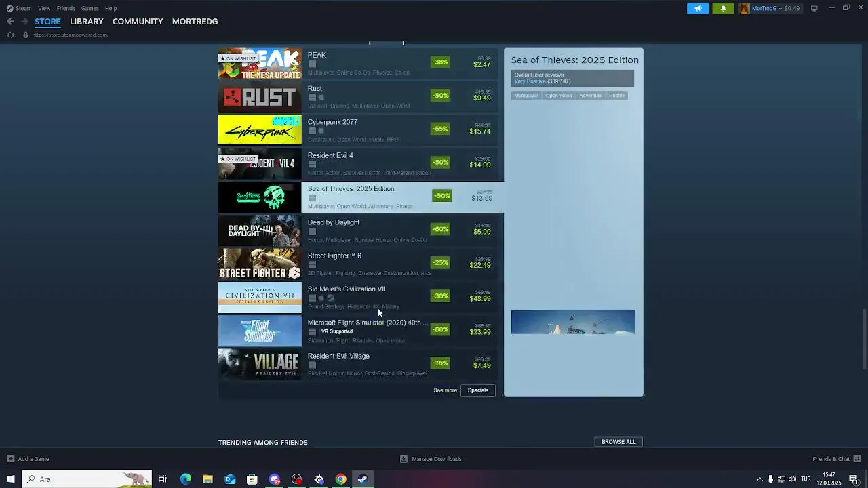This screenshot has width=868, height=488.
Task: Switch to the STORE tab
Action: pyautogui.click(x=47, y=22)
